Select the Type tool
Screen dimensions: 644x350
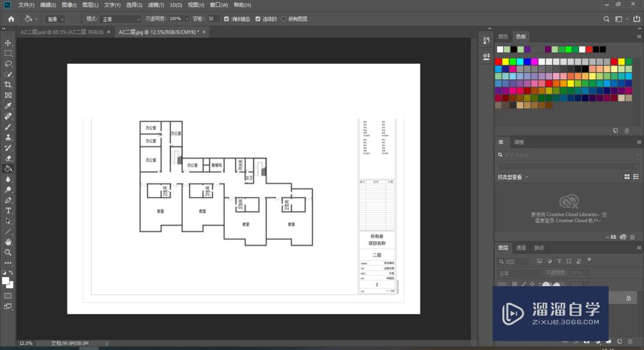pos(8,211)
